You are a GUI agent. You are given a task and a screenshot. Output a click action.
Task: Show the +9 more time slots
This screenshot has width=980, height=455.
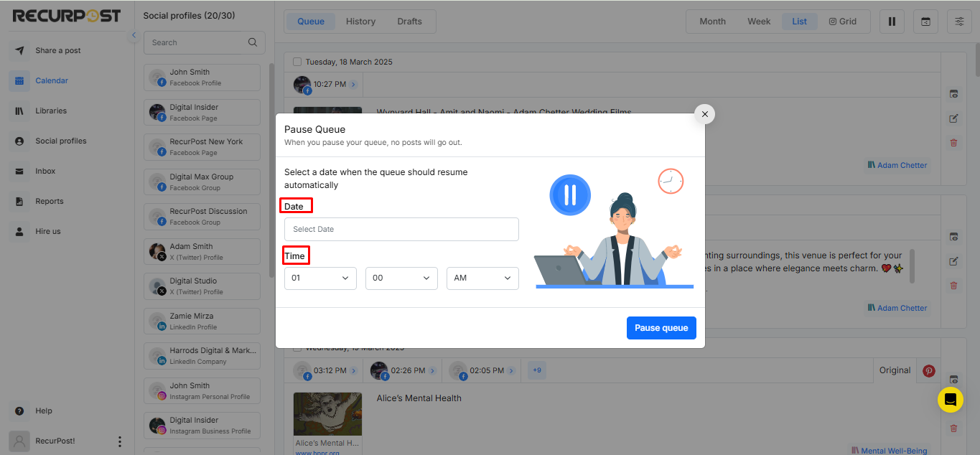[x=536, y=371]
